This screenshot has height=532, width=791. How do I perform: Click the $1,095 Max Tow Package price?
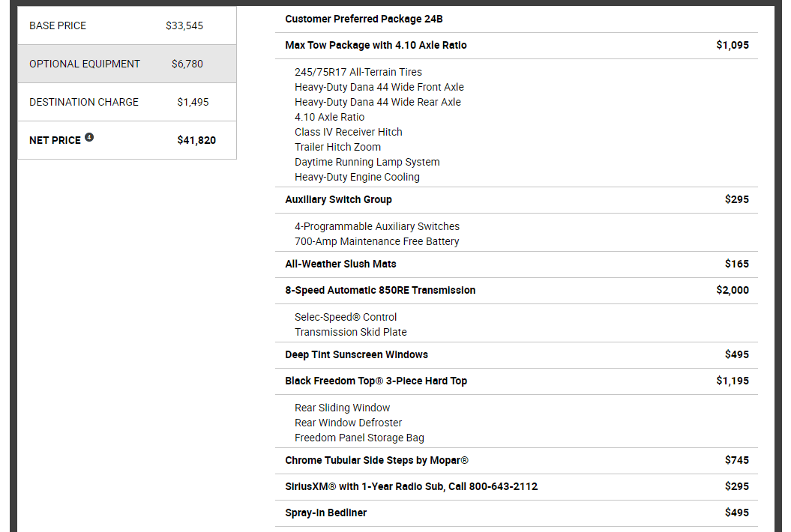point(733,46)
